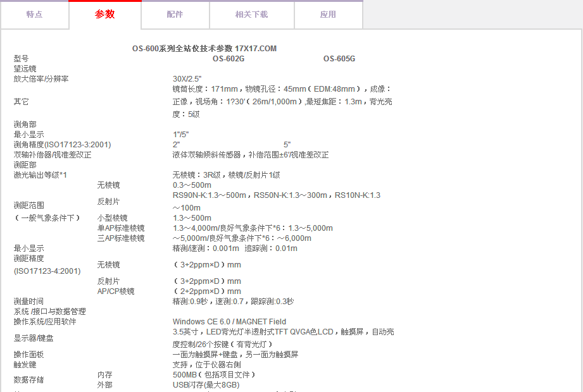
Task: Click the OS-602G column header
Action: [x=228, y=59]
